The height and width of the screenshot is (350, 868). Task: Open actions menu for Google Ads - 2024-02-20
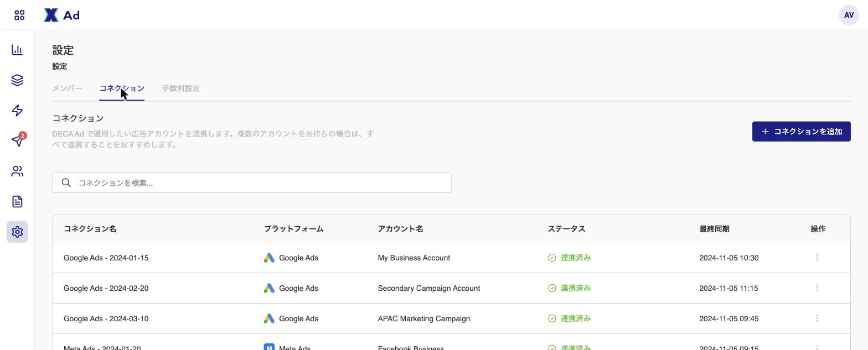(x=817, y=288)
